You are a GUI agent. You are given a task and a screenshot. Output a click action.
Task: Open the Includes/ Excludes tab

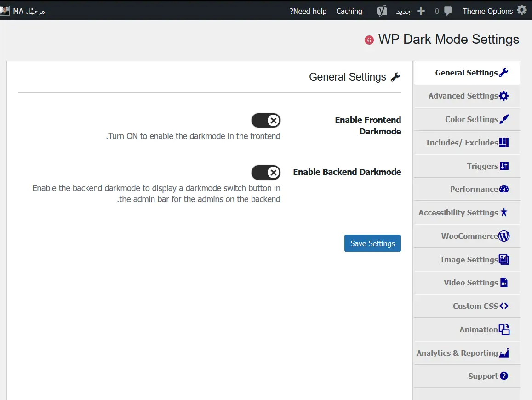click(467, 143)
